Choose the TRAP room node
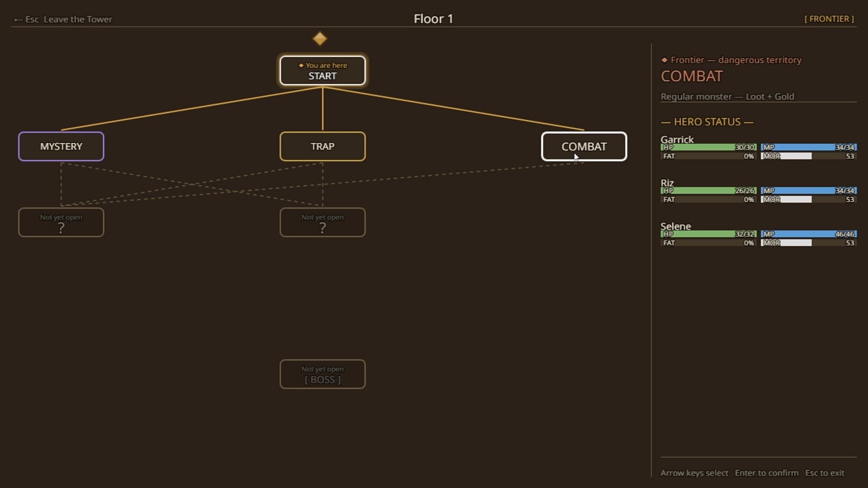The height and width of the screenshot is (488, 868). tap(322, 146)
